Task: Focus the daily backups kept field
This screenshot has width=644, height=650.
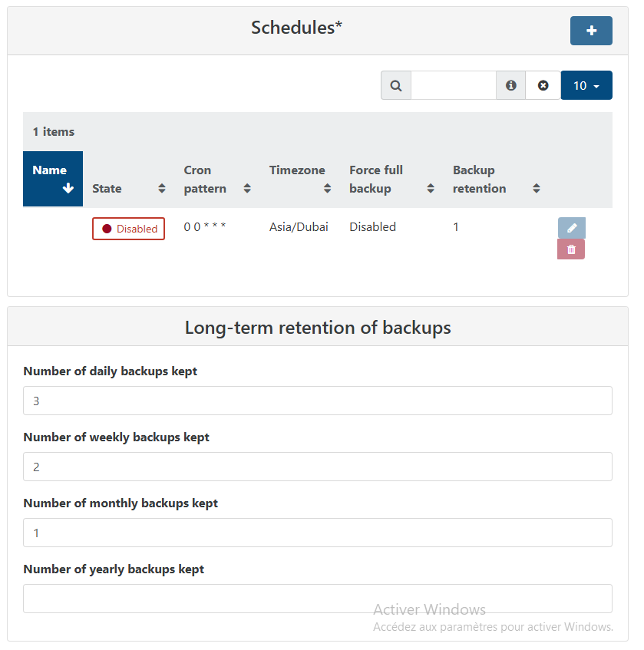Action: click(318, 401)
